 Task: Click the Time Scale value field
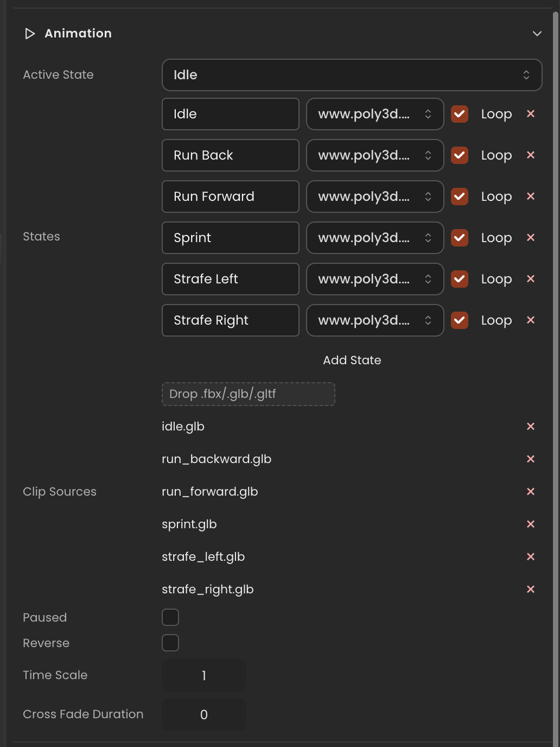pyautogui.click(x=204, y=675)
